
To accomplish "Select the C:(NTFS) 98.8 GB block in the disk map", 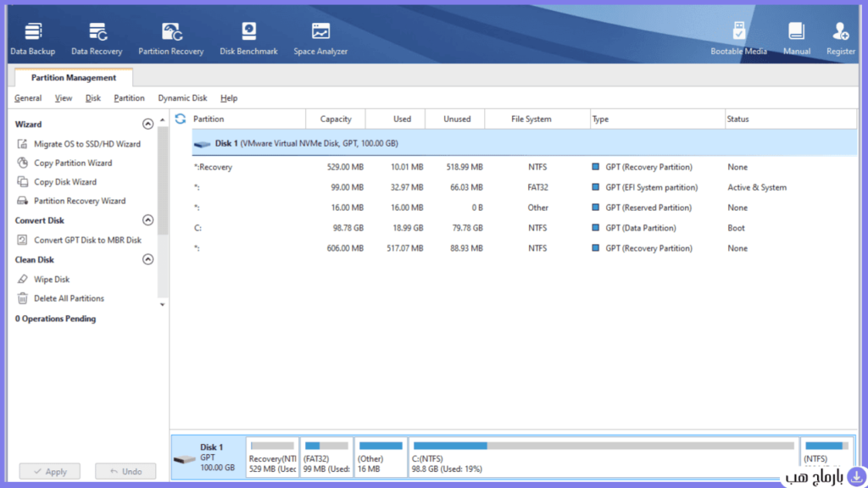I will point(604,457).
